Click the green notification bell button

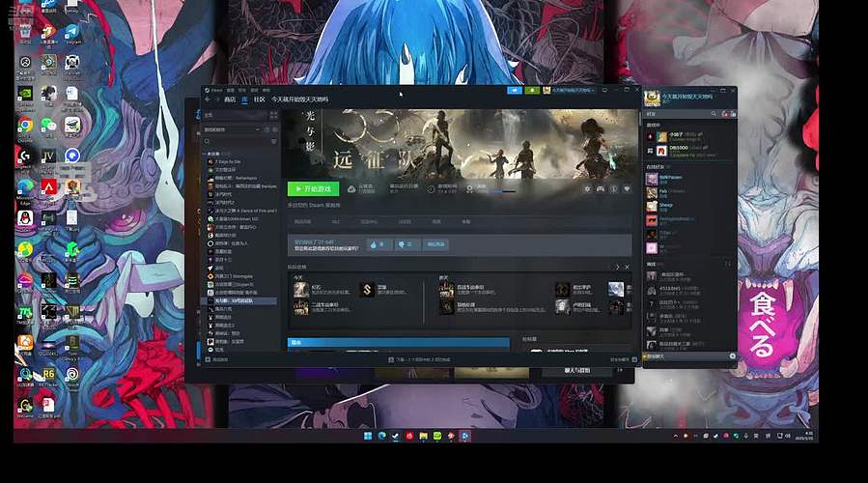[x=532, y=90]
